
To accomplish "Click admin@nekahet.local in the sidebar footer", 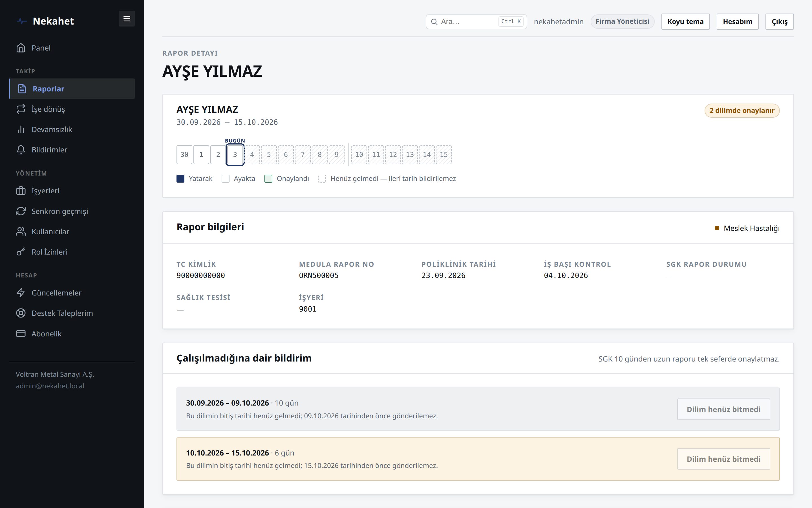I will coord(50,386).
